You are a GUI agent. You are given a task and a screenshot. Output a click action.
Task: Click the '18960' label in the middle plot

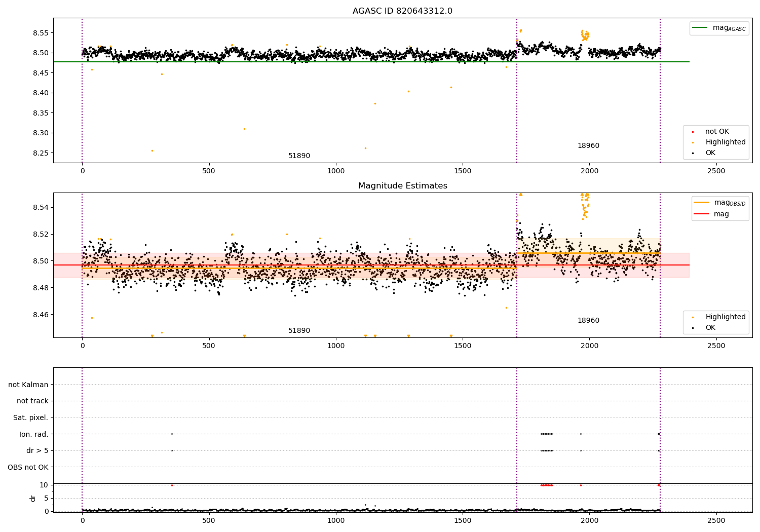[x=588, y=321]
